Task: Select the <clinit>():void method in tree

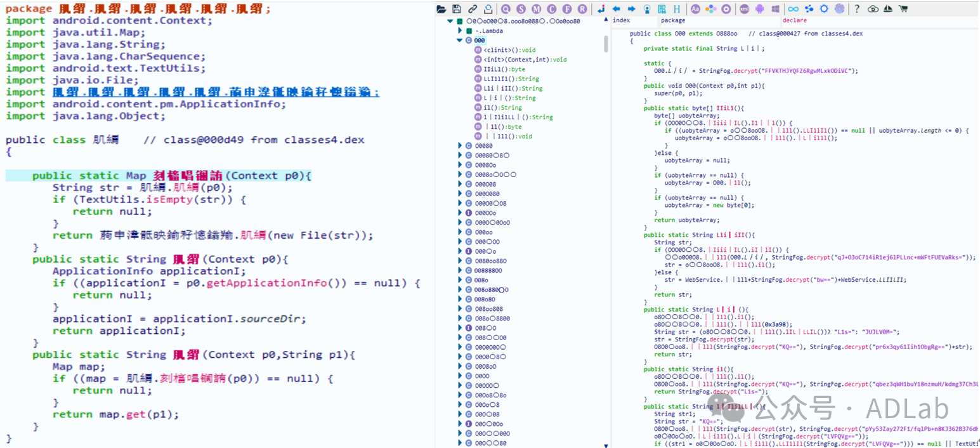Action: pyautogui.click(x=509, y=50)
